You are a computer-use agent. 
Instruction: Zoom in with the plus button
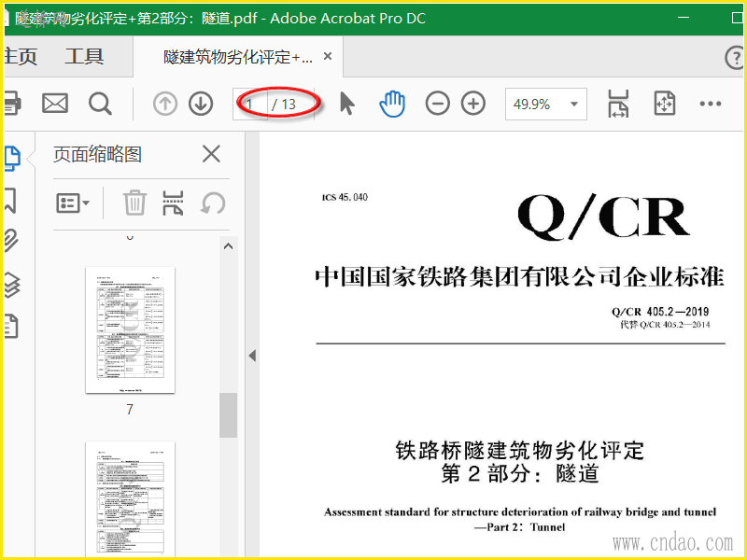(x=473, y=104)
